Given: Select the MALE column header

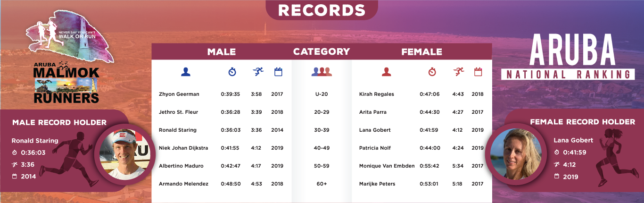Looking at the screenshot, I should [x=222, y=52].
